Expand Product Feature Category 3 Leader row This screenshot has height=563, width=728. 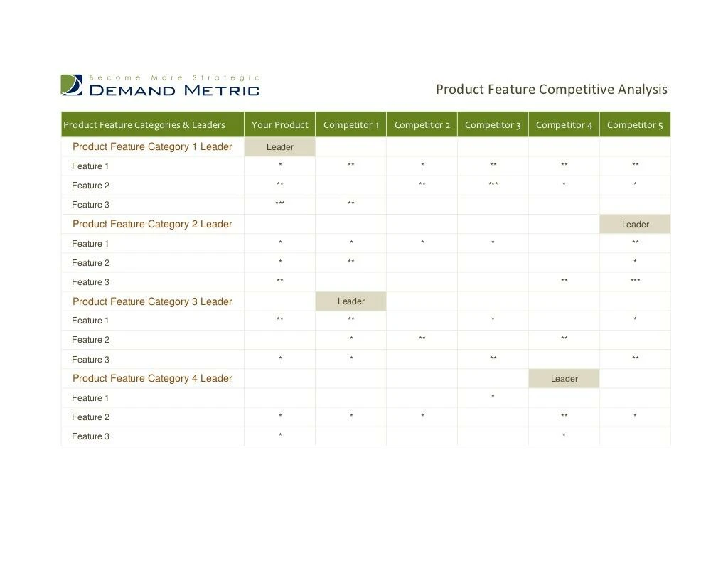tap(151, 301)
